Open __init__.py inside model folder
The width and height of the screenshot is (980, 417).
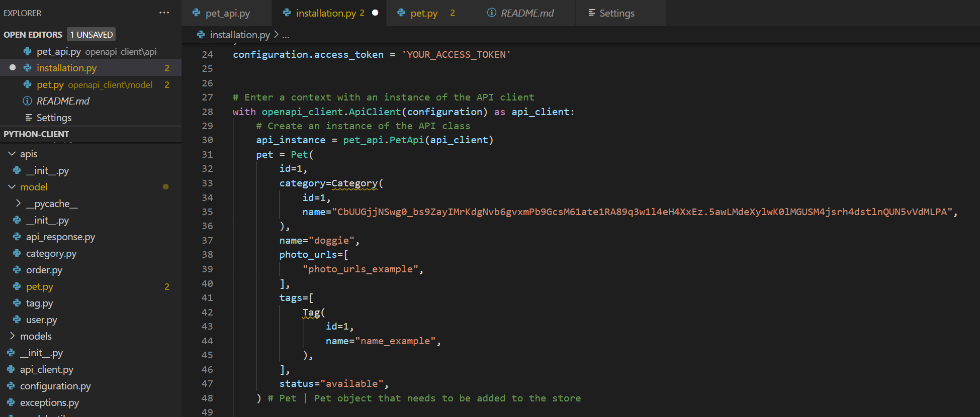pyautogui.click(x=91, y=220)
